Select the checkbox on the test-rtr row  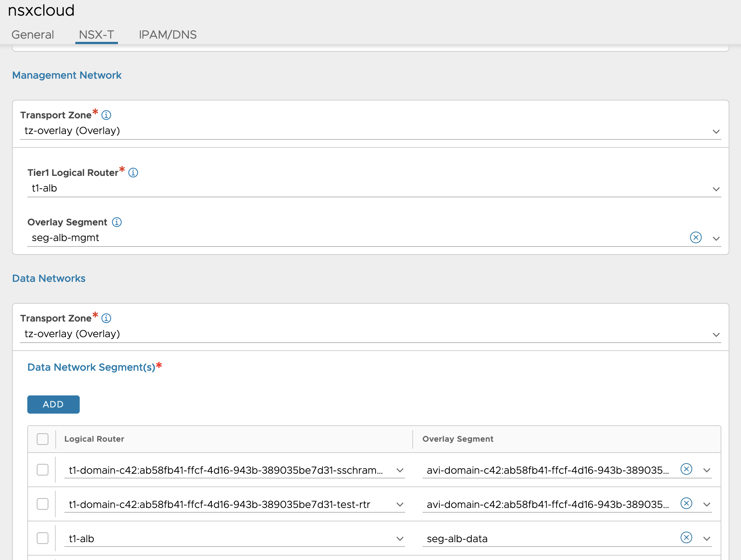[42, 504]
